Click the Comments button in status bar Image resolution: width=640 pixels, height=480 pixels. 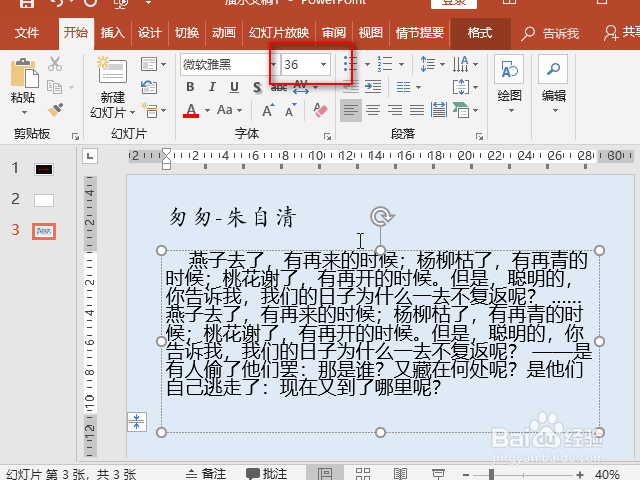pos(267,473)
